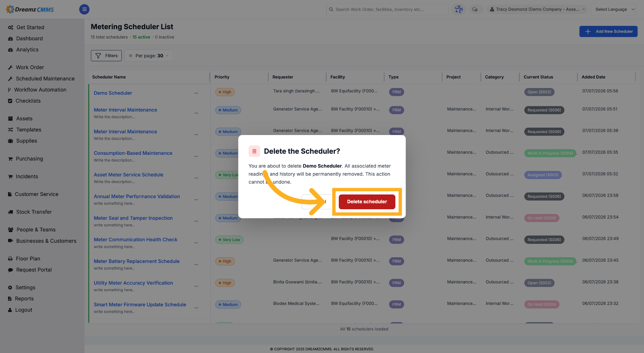The height and width of the screenshot is (353, 644).
Task: Open the fullscreen toggle icon in header
Action: (x=459, y=9)
